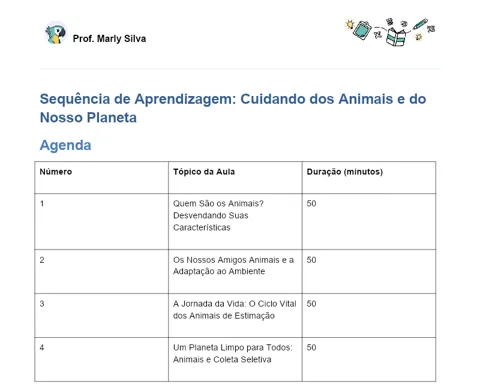The image size is (480, 384).
Task: Click row number 1 cell
Action: pos(102,221)
